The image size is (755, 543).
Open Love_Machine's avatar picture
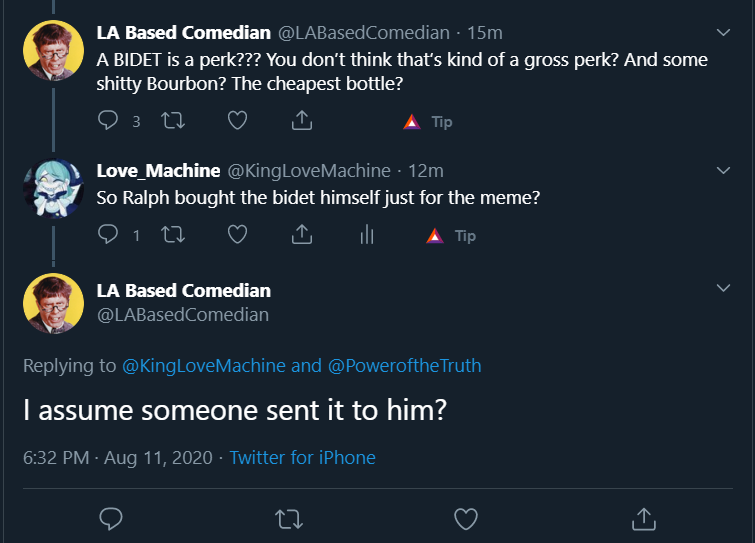tap(53, 188)
